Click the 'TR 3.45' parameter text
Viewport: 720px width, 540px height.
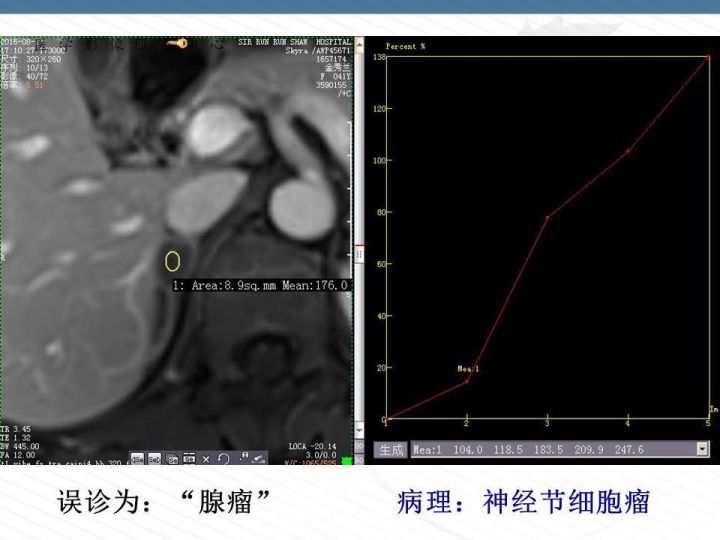tap(15, 429)
